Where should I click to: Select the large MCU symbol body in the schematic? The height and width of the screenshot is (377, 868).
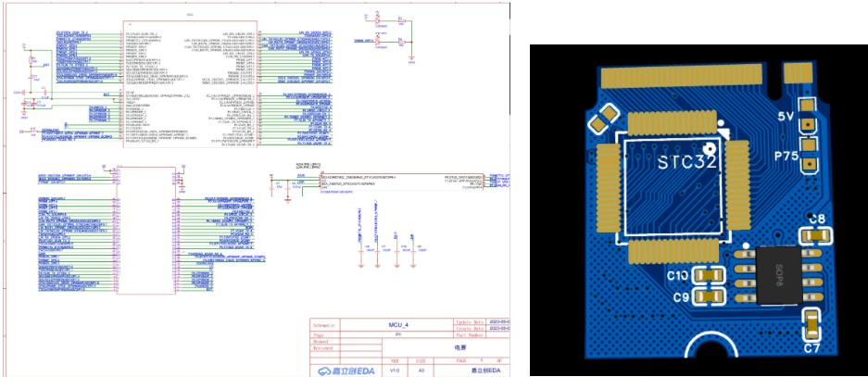[191, 84]
